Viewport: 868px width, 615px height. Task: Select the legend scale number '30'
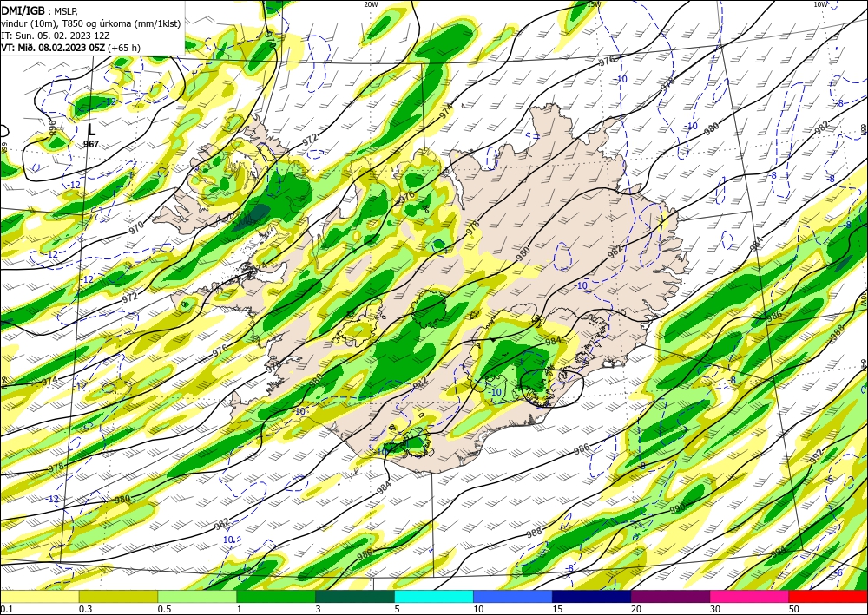tap(714, 609)
